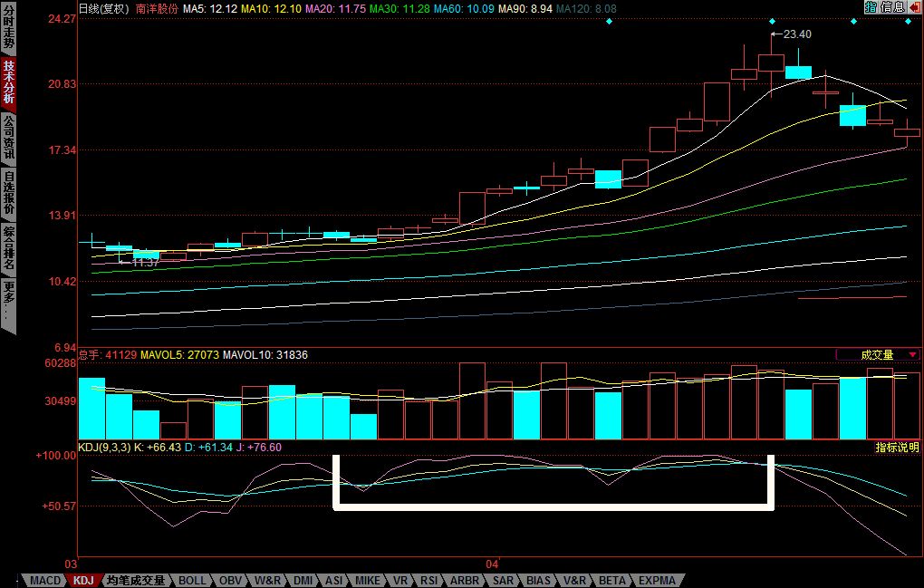This screenshot has width=924, height=588.
Task: Switch to RSI indicator tab
Action: pyautogui.click(x=428, y=580)
